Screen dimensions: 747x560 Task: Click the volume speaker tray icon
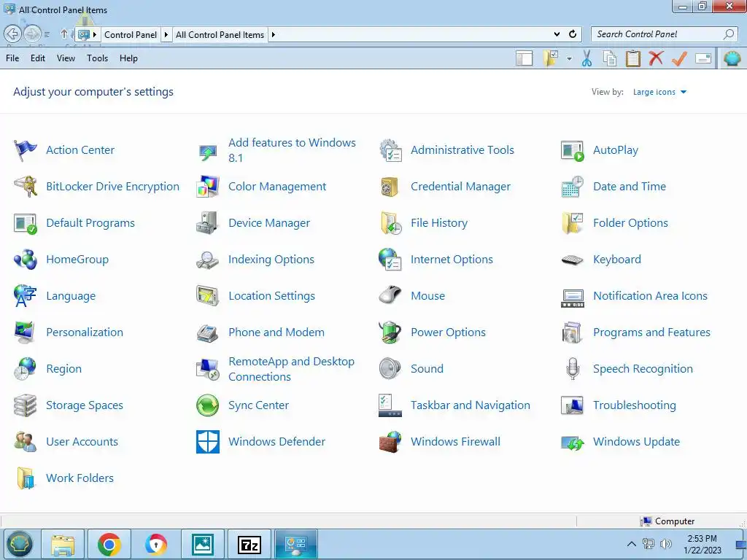pos(666,544)
